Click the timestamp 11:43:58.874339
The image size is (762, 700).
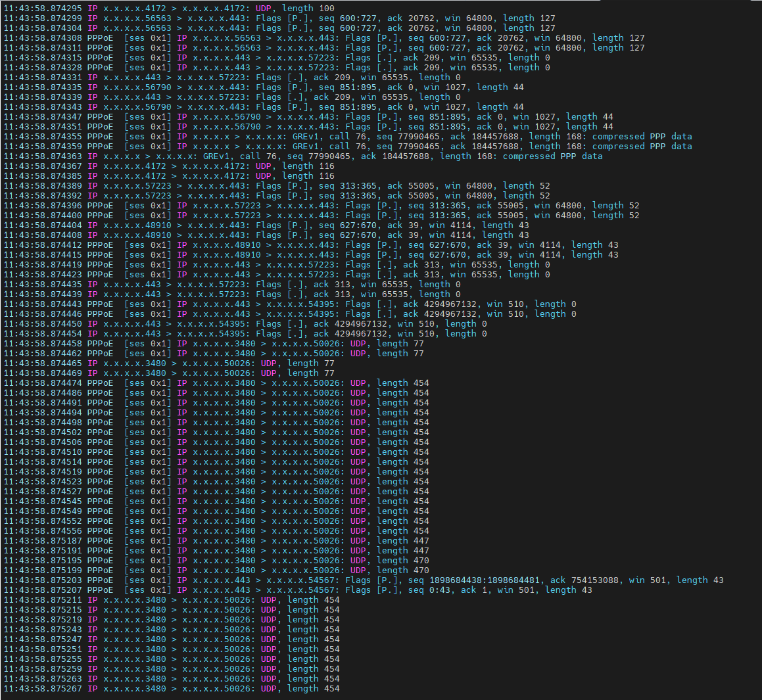(x=43, y=97)
